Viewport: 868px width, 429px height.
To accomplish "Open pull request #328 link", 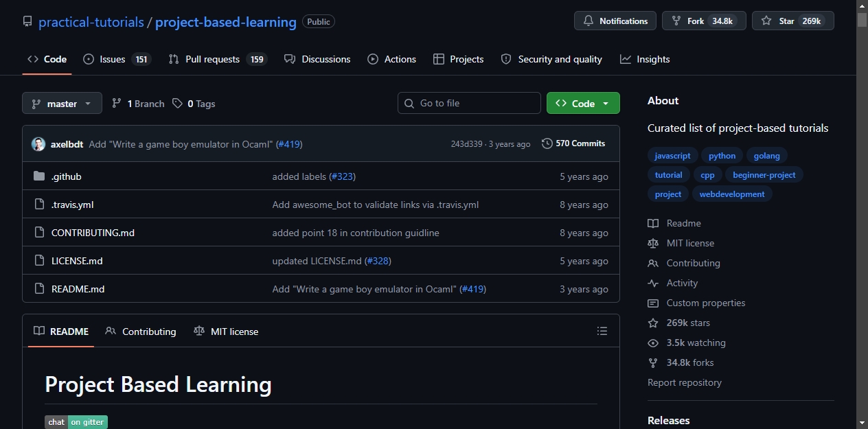I will (x=378, y=261).
